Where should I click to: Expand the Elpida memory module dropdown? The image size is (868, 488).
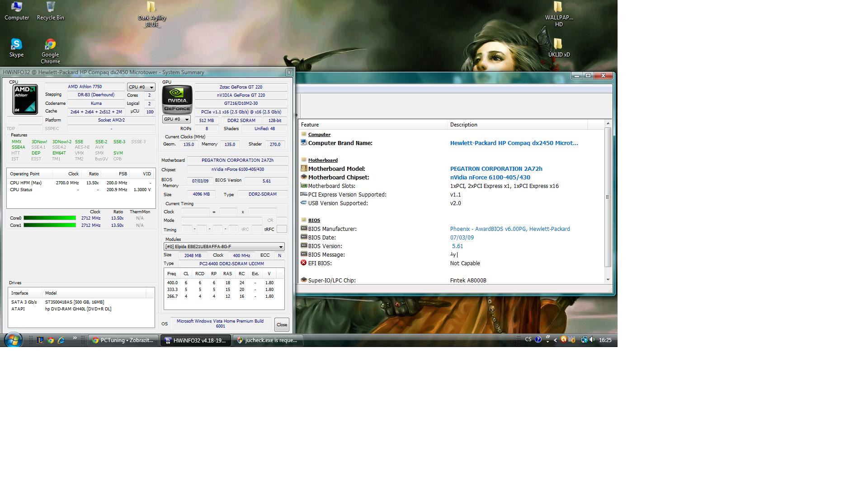pos(224,247)
